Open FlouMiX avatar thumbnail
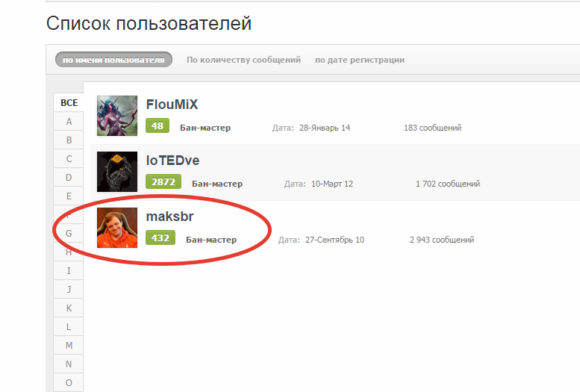The width and height of the screenshot is (580, 392). click(x=117, y=116)
